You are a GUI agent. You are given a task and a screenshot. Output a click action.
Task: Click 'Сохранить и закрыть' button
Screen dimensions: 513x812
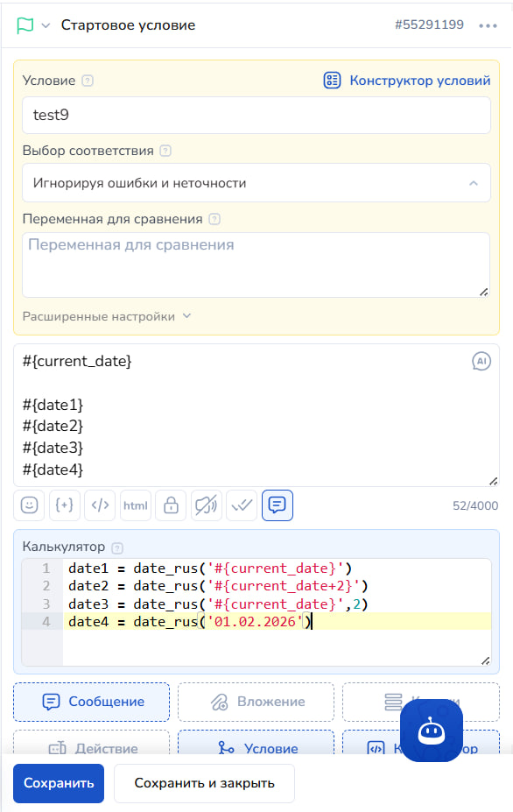(x=205, y=782)
